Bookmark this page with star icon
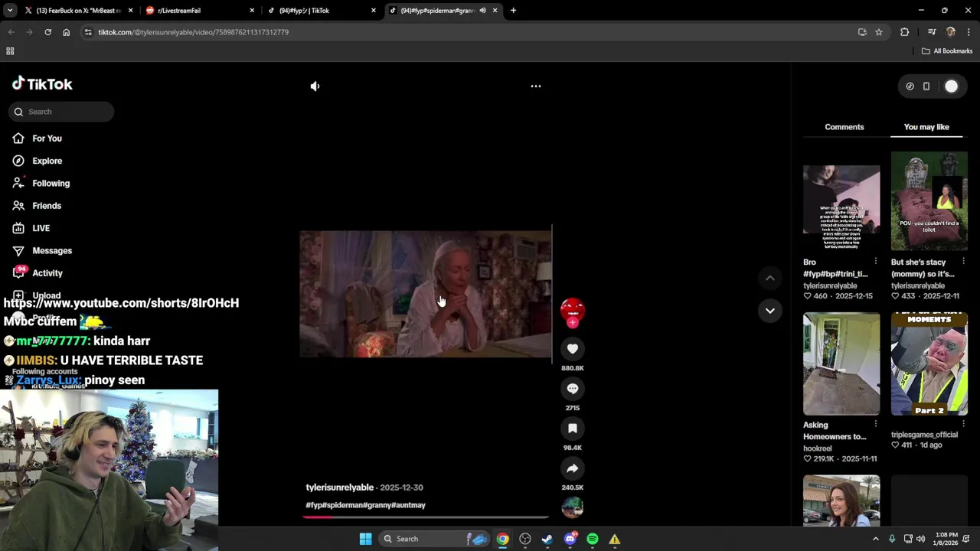Viewport: 980px width, 551px height. coord(879,32)
